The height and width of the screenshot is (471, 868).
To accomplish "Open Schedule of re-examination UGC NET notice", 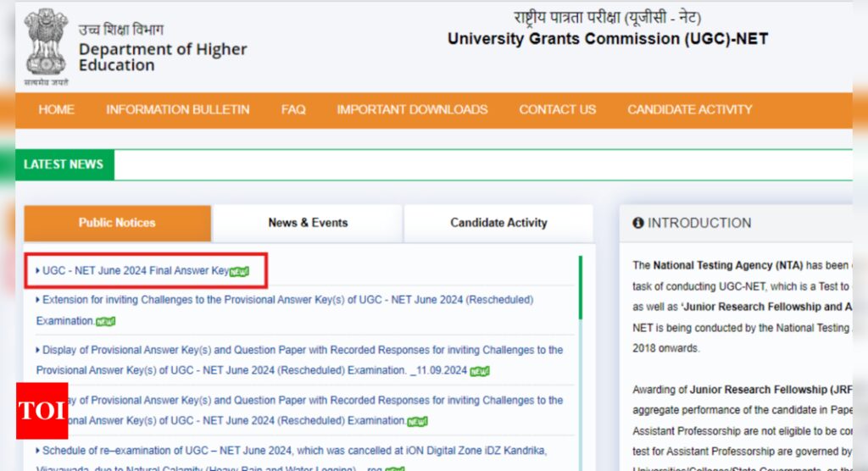I will [292, 459].
